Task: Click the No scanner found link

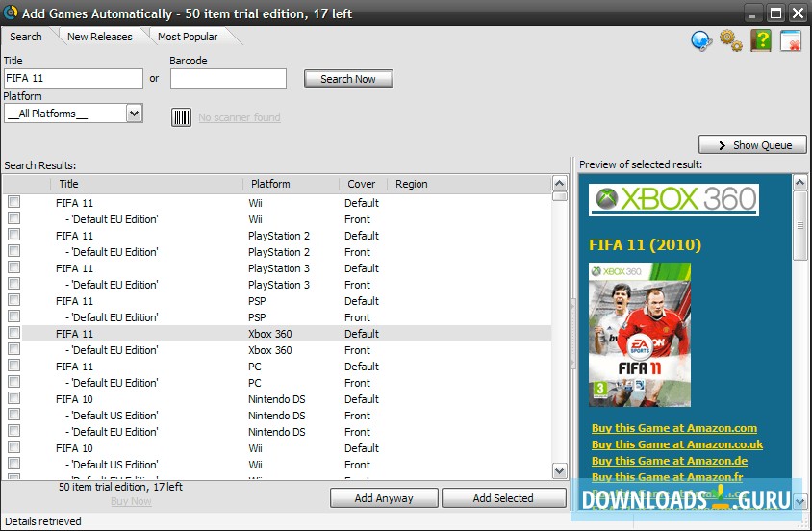Action: click(240, 117)
